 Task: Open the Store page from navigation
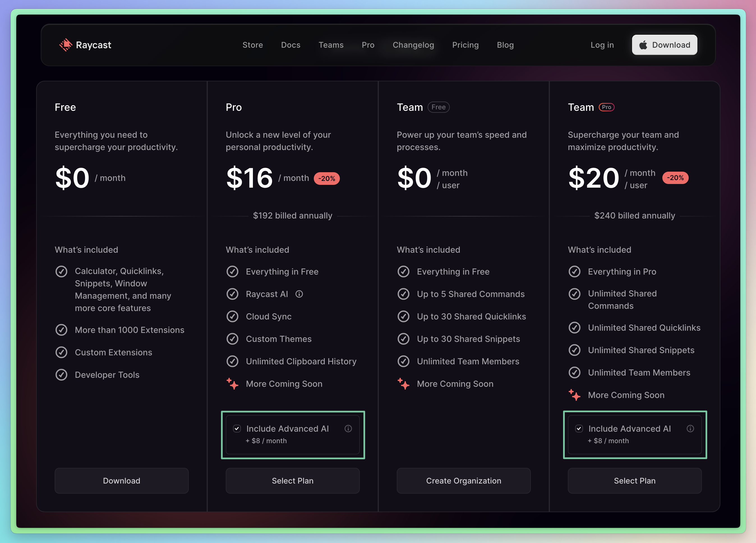(253, 45)
